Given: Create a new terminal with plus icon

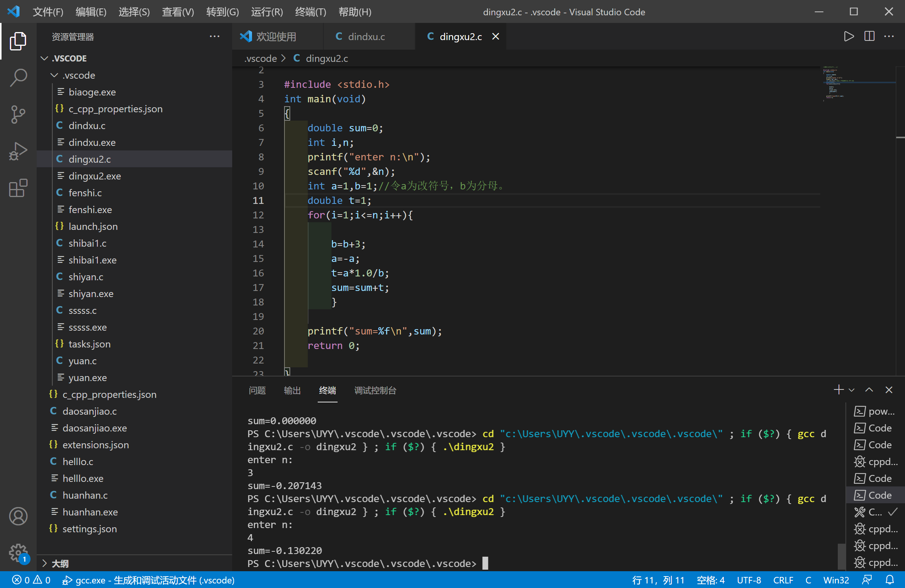Looking at the screenshot, I should coord(839,390).
